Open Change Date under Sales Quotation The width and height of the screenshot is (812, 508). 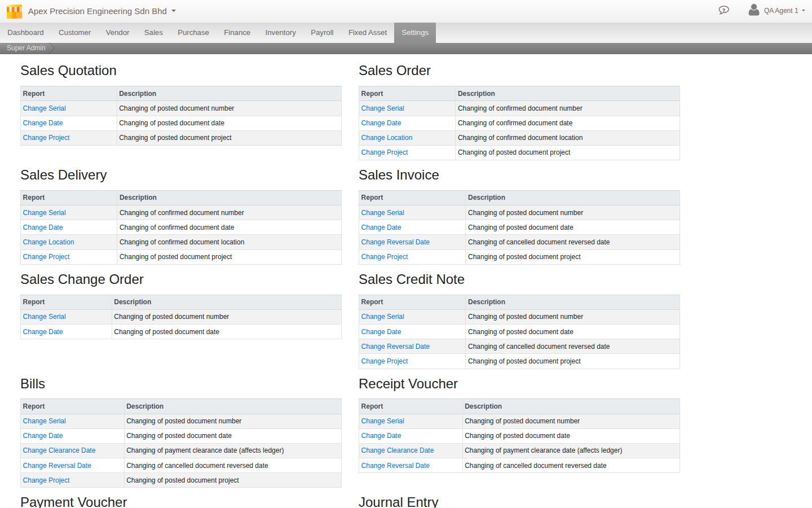43,123
